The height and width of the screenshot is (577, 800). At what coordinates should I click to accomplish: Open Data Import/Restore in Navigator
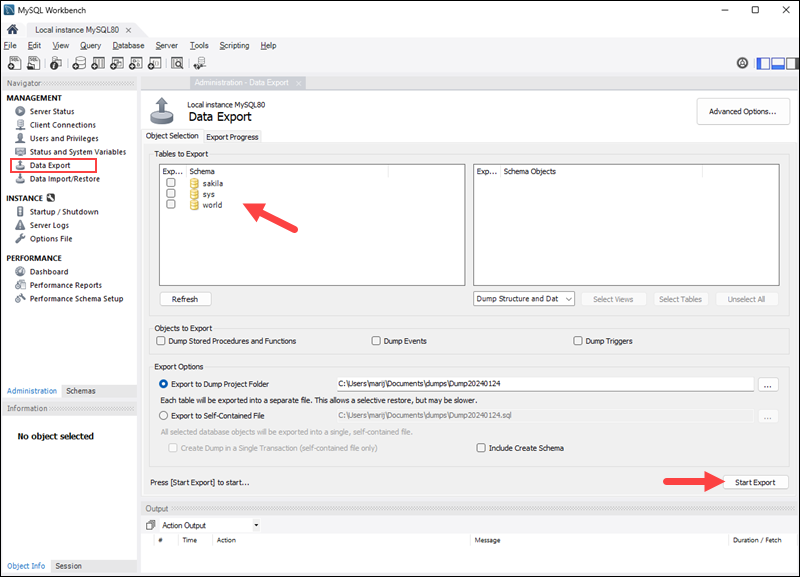[64, 179]
